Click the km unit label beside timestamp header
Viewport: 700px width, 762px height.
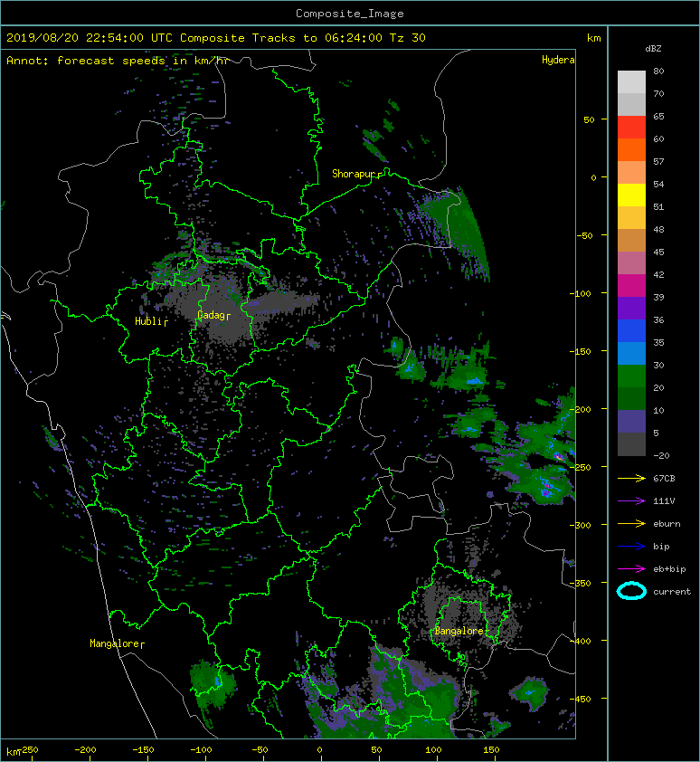594,38
